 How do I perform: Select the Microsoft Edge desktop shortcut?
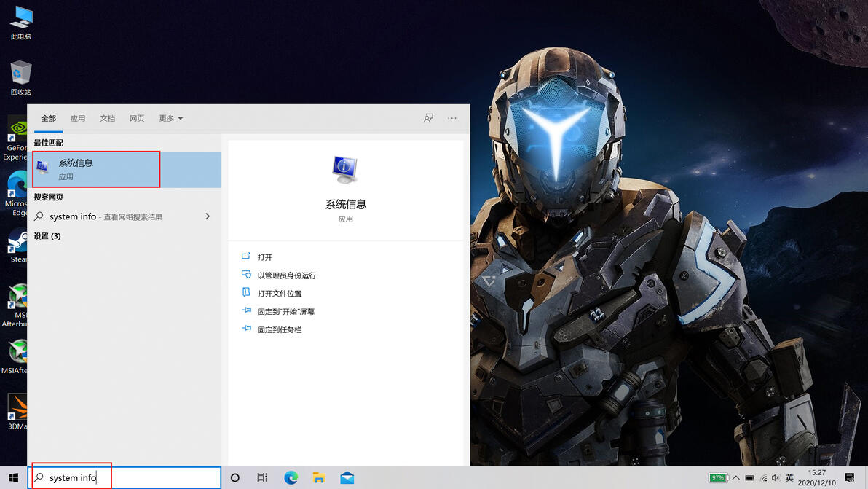click(x=15, y=194)
